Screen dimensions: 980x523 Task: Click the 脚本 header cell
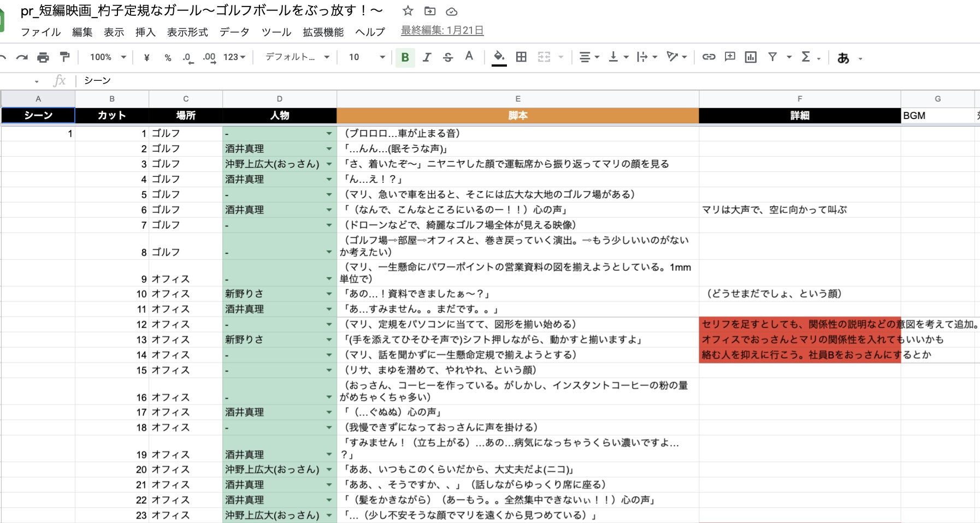tap(517, 115)
